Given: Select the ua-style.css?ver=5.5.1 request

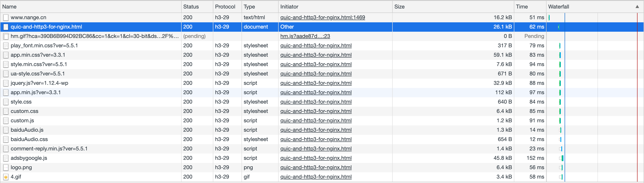Looking at the screenshot, I should pyautogui.click(x=38, y=74).
